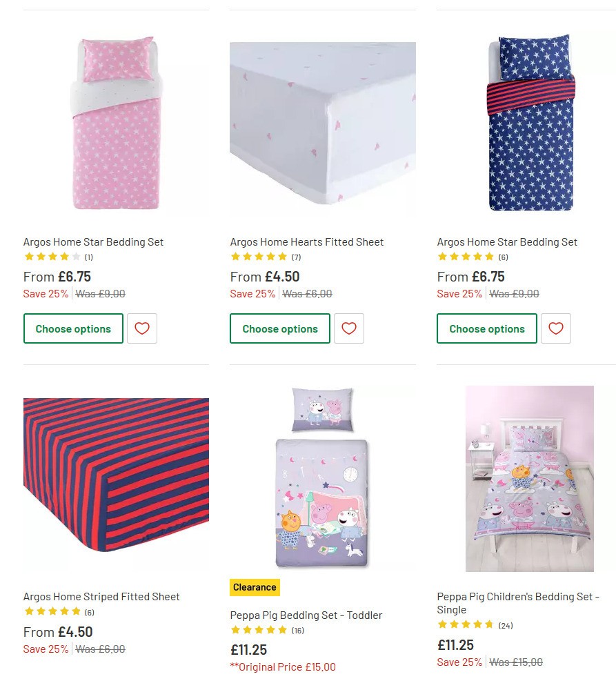The width and height of the screenshot is (616, 681).
Task: Open the Argos Home Striped Fitted Sheet link
Action: pyautogui.click(x=101, y=596)
